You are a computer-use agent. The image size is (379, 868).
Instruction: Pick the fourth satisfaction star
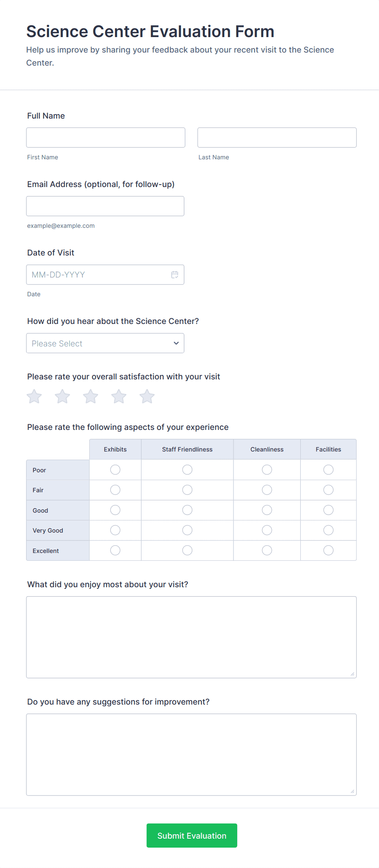pyautogui.click(x=119, y=397)
